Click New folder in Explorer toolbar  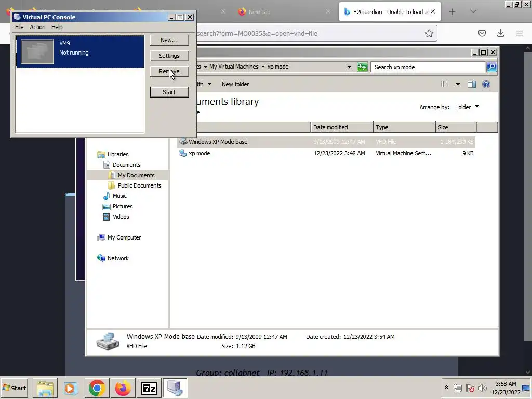point(235,84)
